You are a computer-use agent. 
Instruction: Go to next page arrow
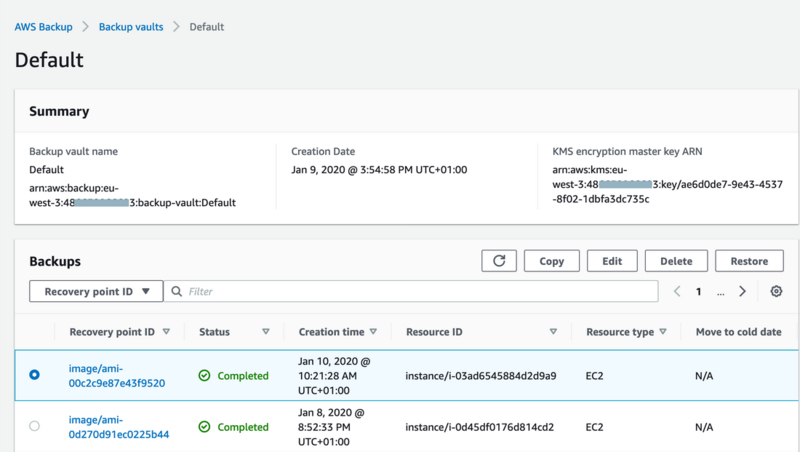(742, 291)
